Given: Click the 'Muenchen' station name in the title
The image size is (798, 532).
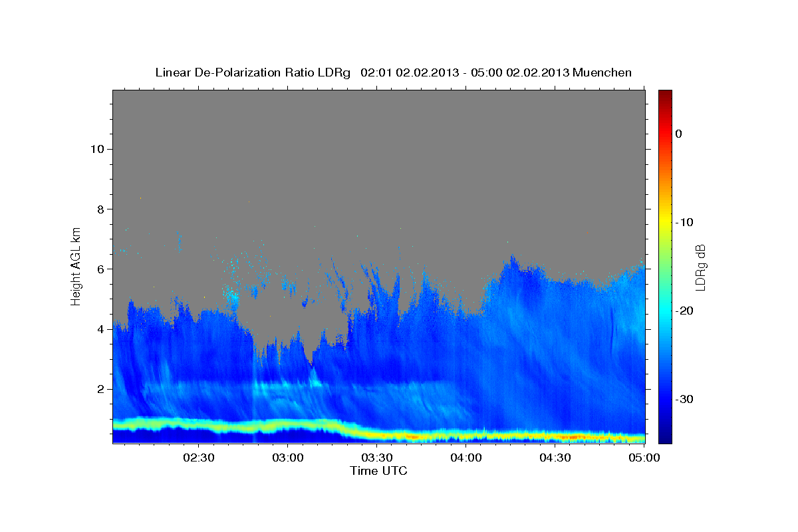Looking at the screenshot, I should click(x=601, y=72).
